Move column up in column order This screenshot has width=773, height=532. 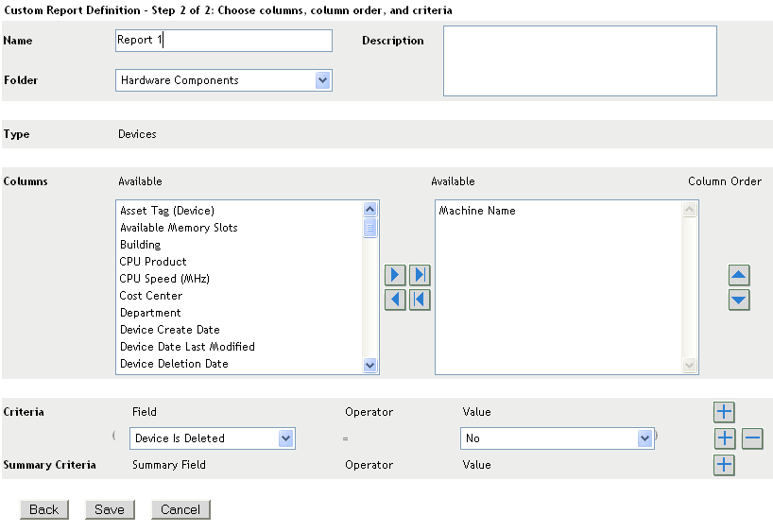[x=740, y=276]
